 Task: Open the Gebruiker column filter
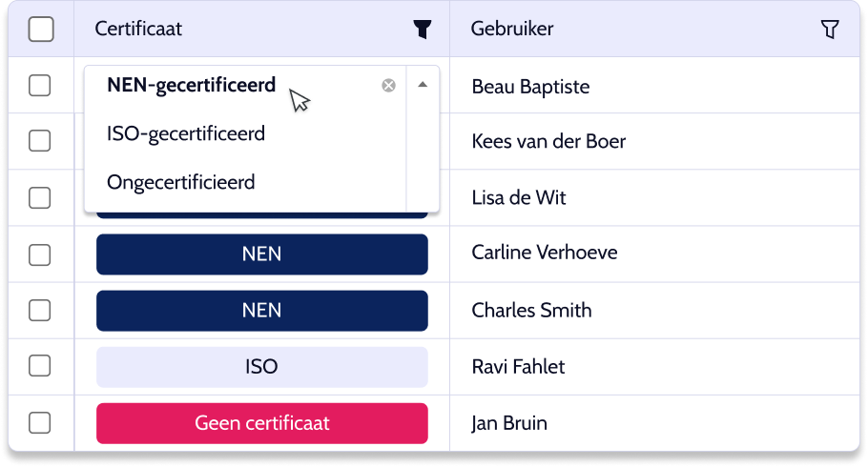(x=830, y=30)
